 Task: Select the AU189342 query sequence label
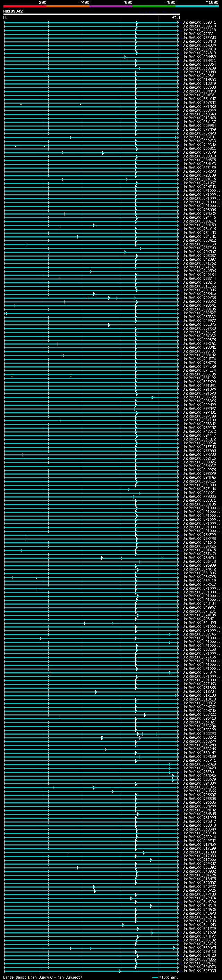click(x=13, y=11)
